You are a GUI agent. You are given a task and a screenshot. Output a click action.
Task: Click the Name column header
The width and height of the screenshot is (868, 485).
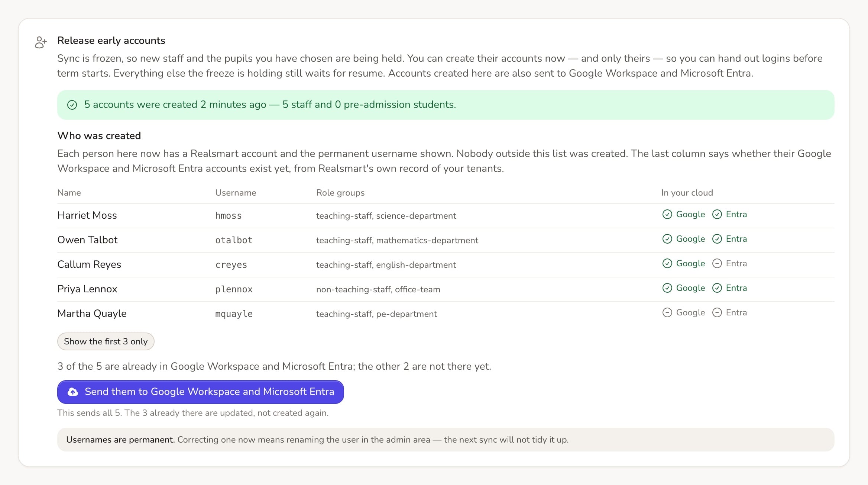point(69,193)
